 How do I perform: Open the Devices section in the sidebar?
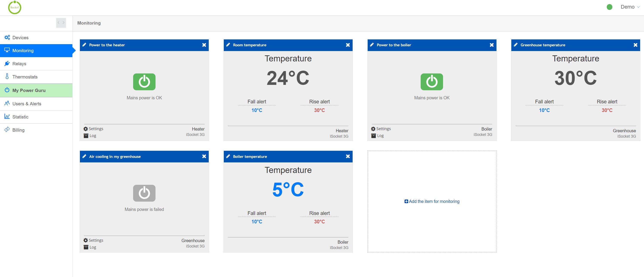pos(21,37)
